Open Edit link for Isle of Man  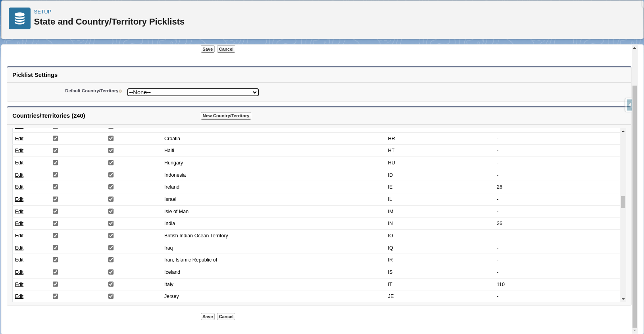click(19, 212)
